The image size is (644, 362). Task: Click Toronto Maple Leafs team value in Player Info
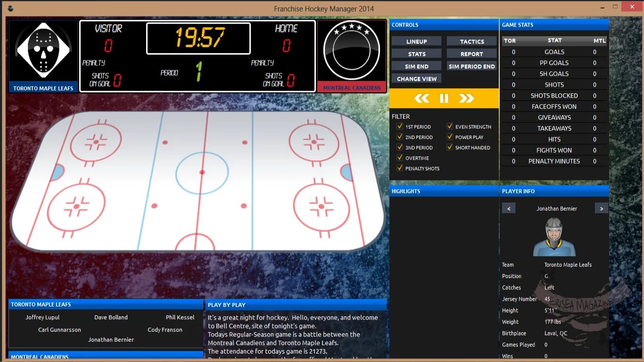click(x=568, y=265)
